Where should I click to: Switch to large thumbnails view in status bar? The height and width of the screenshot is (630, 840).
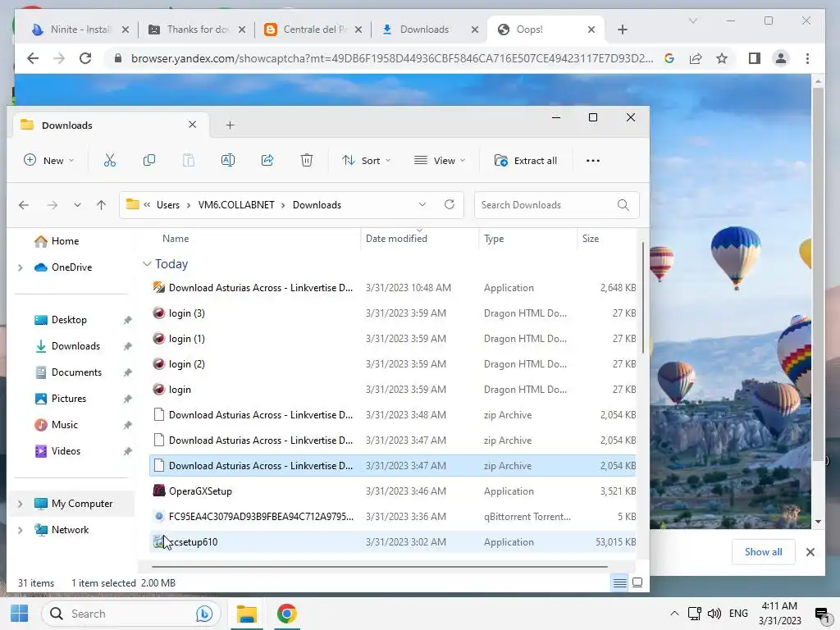[637, 582]
